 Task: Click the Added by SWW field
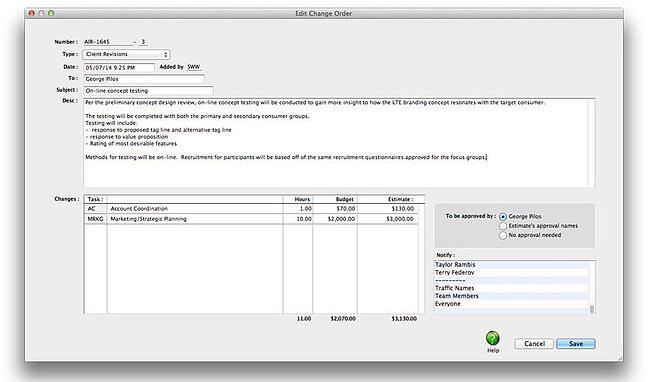pos(194,67)
